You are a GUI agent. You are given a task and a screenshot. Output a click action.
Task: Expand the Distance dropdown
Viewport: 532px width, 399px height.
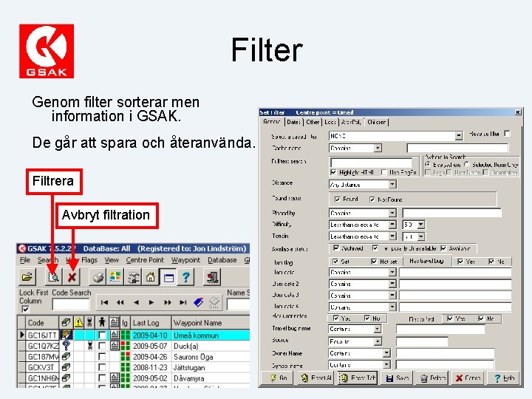coord(392,184)
